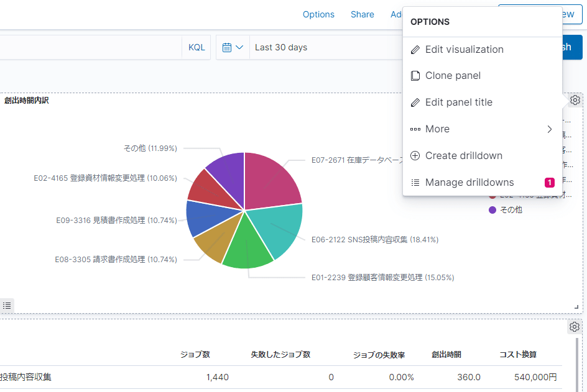Click the pie panel resize handle corner
The height and width of the screenshot is (392, 587).
[576, 307]
